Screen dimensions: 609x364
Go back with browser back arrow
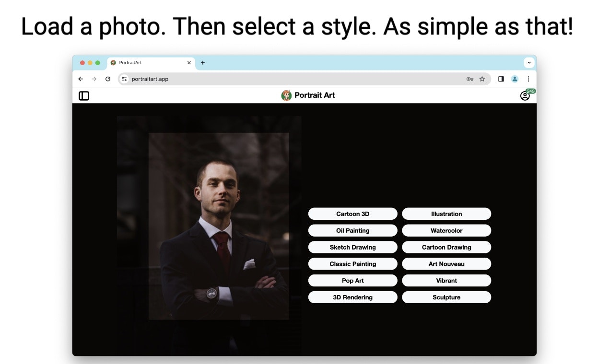point(81,79)
